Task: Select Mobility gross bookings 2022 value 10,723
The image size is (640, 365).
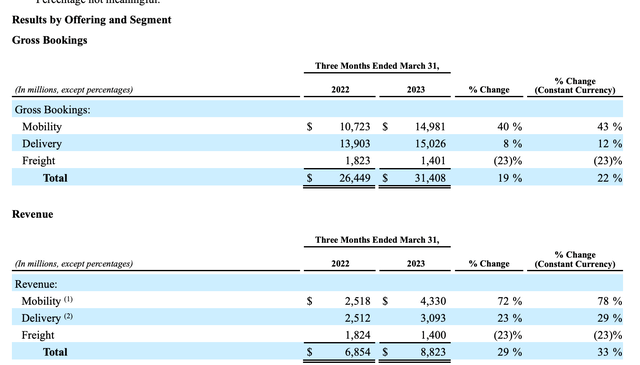Action: click(x=355, y=127)
